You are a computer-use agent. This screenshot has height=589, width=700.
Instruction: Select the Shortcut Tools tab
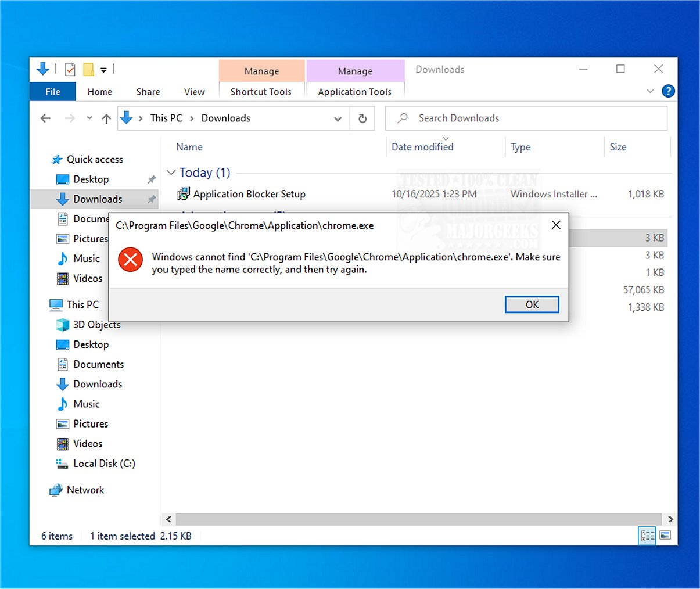pos(261,92)
